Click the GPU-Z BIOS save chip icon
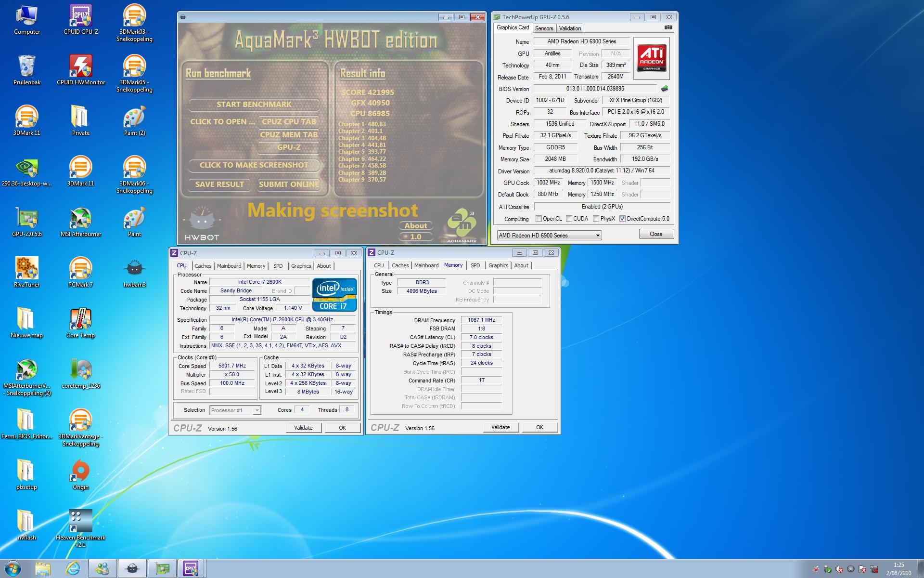 [x=665, y=89]
